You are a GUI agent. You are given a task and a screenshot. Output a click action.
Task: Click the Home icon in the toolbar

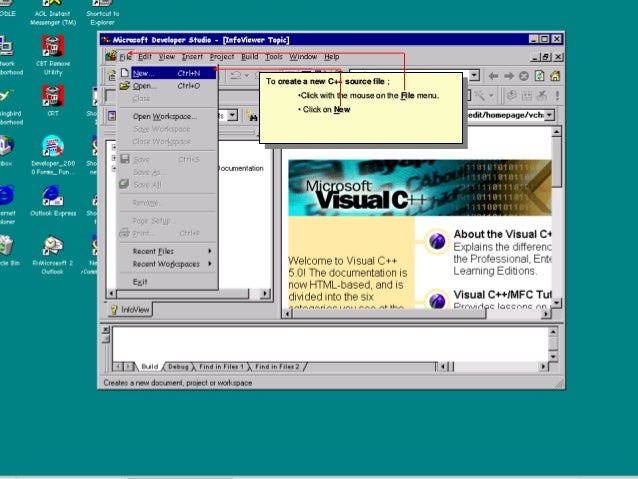555,76
